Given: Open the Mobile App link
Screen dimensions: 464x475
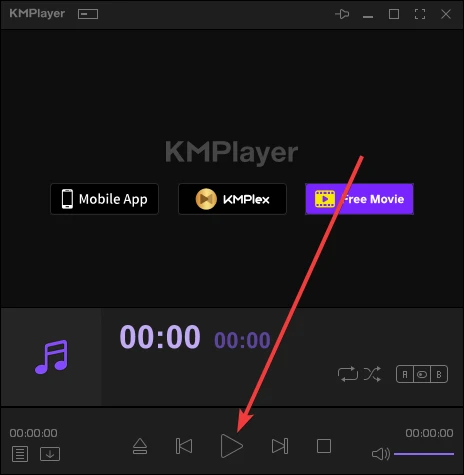Looking at the screenshot, I should pos(104,199).
